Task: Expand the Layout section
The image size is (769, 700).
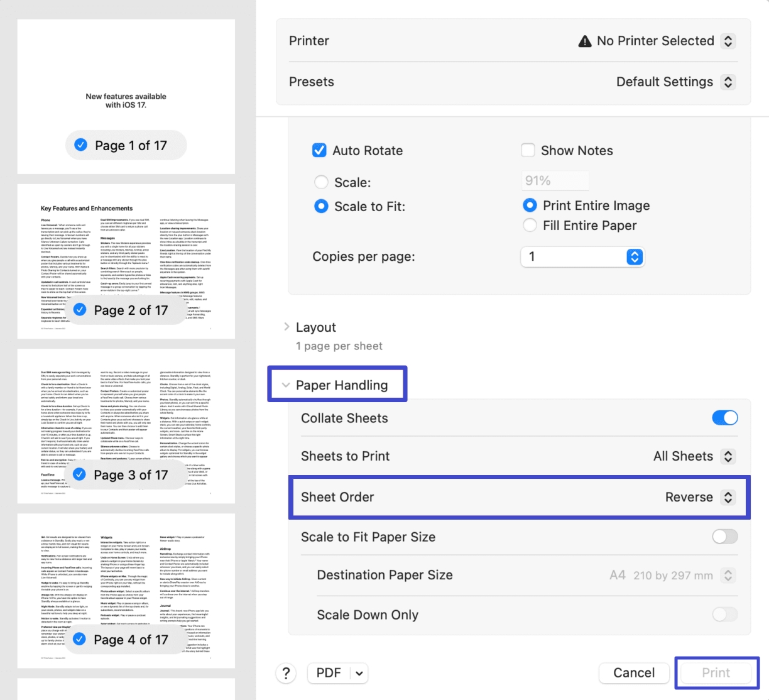Action: [x=286, y=327]
